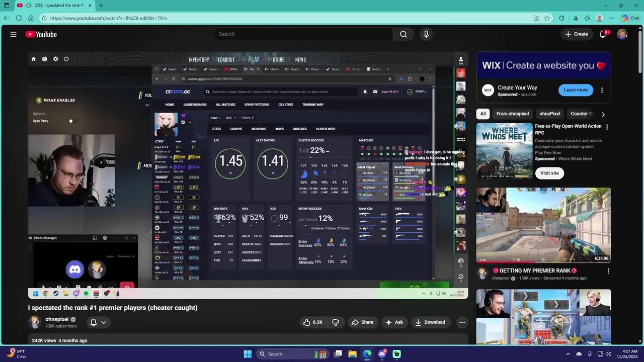Open Edge extensions menu
This screenshot has width=644, height=362.
[x=562, y=18]
